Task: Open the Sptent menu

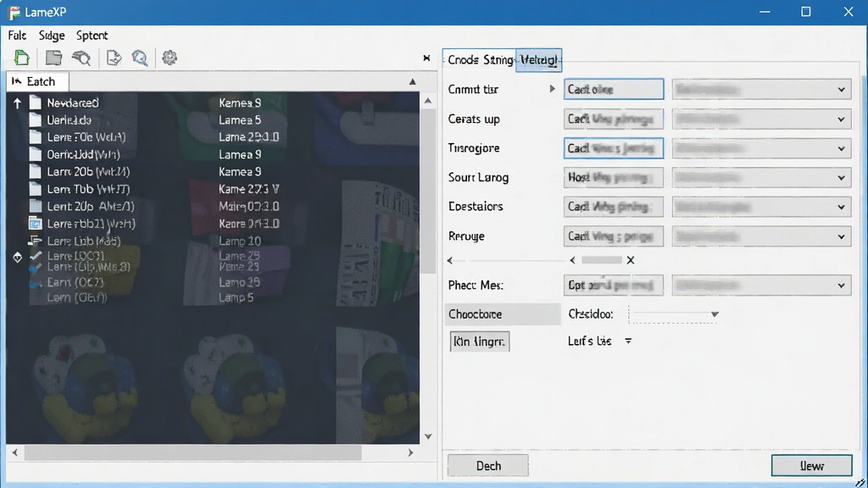Action: [92, 36]
